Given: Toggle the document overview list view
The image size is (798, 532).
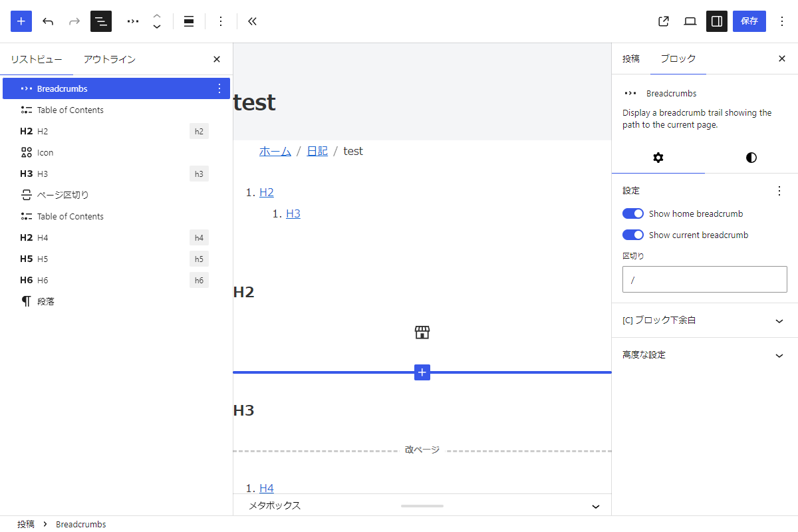Looking at the screenshot, I should [101, 21].
